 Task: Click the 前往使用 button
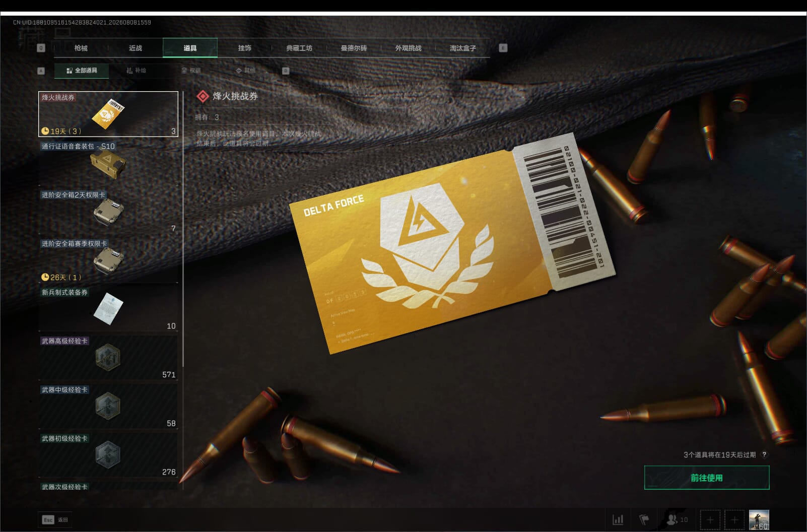(707, 478)
